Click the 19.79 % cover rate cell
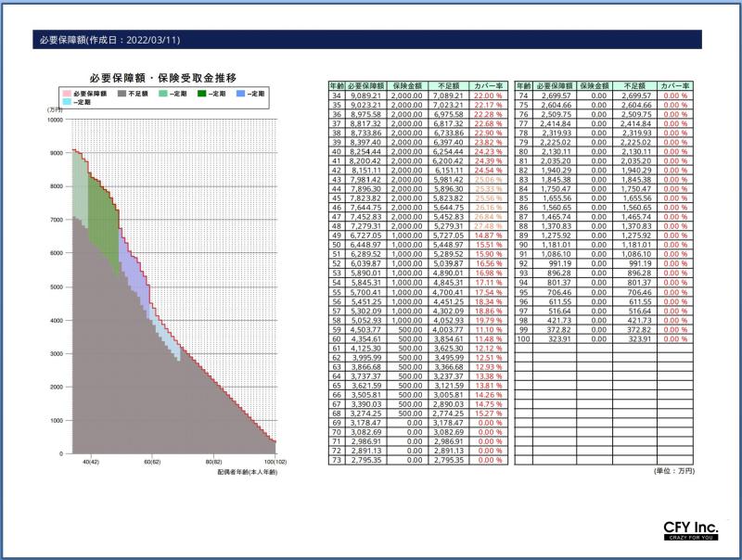The image size is (742, 560). [488, 320]
